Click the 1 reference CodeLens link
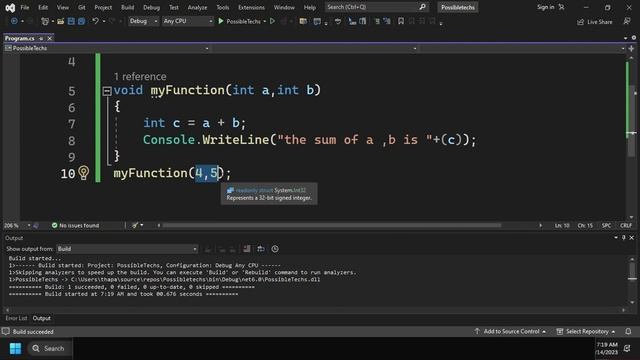This screenshot has height=360, width=640. (140, 76)
